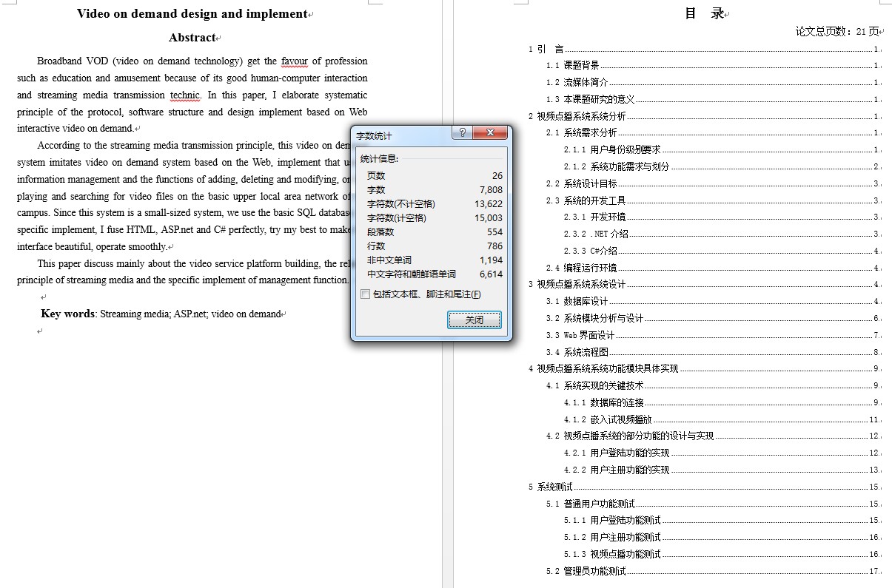This screenshot has height=588, width=892.
Task: Open contents entry 2.4 编程运行环境
Action: click(713, 268)
